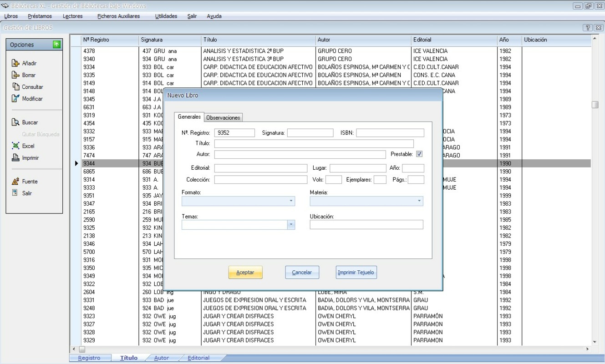The height and width of the screenshot is (364, 605).
Task: Select the Generales tab
Action: 189,117
